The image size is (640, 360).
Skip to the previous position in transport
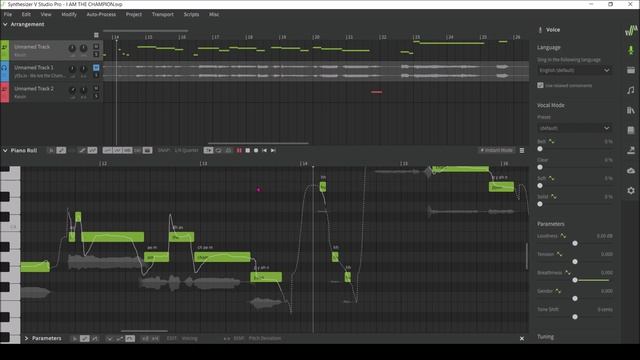[264, 151]
